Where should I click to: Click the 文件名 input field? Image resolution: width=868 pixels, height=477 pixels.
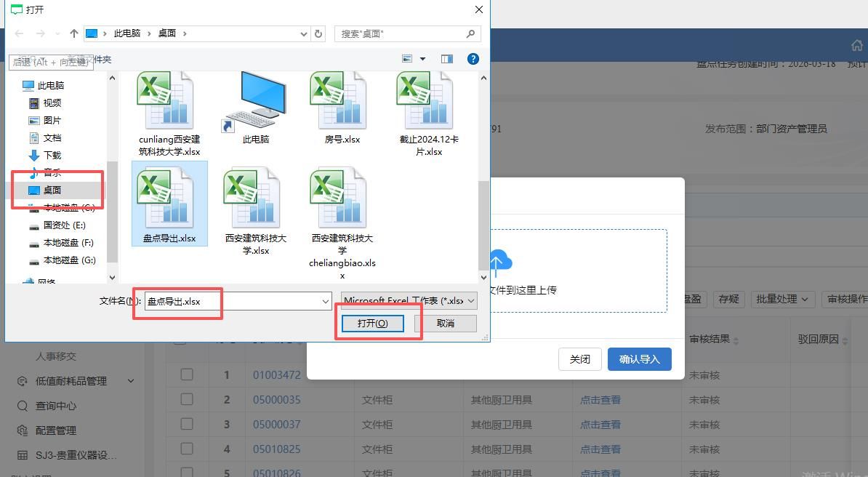click(x=231, y=301)
